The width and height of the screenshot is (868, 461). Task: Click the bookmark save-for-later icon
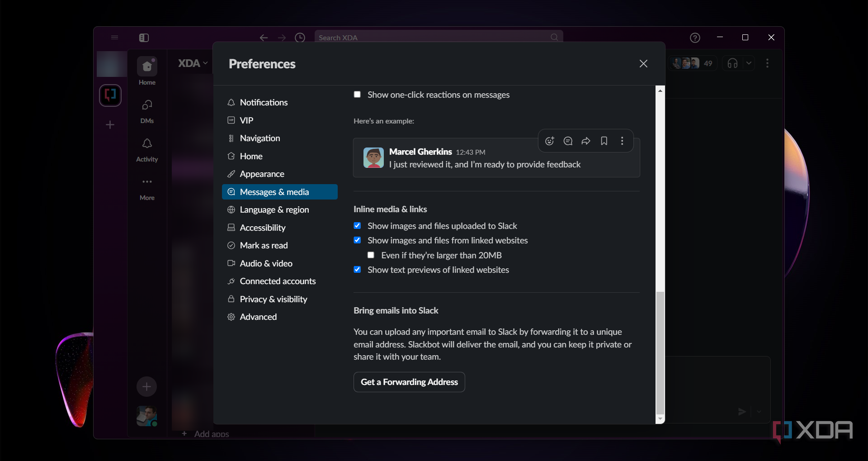[x=604, y=141]
